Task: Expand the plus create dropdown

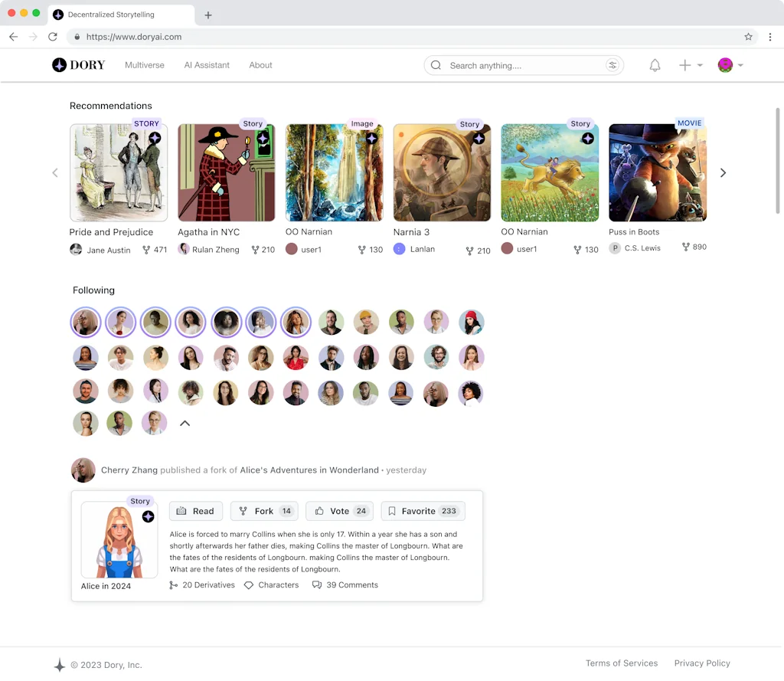Action: 691,65
